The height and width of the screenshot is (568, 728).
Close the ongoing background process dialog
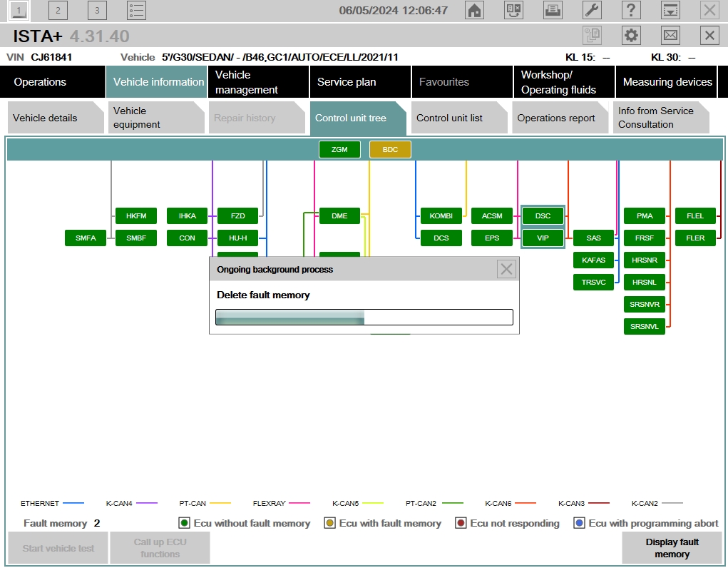(506, 269)
